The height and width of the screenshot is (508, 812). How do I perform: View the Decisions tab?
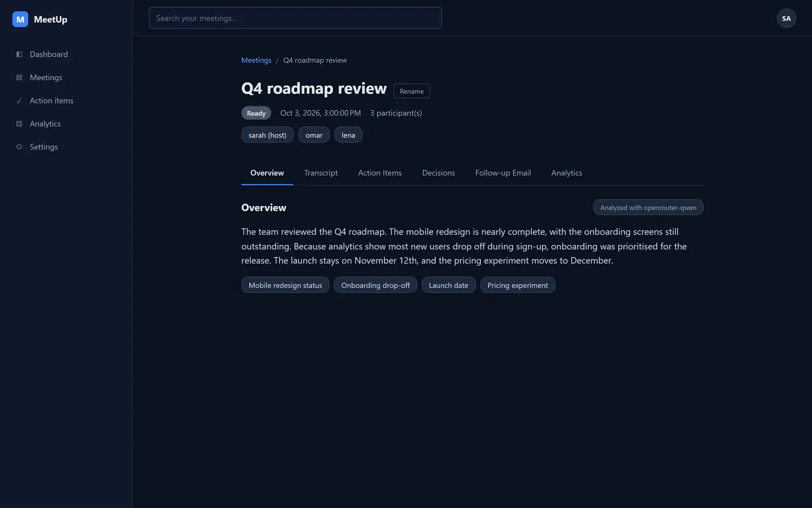pos(438,173)
